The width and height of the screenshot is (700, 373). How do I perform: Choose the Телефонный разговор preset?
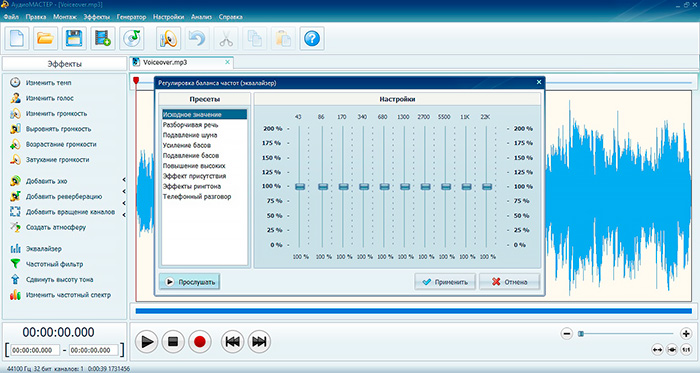coord(197,197)
